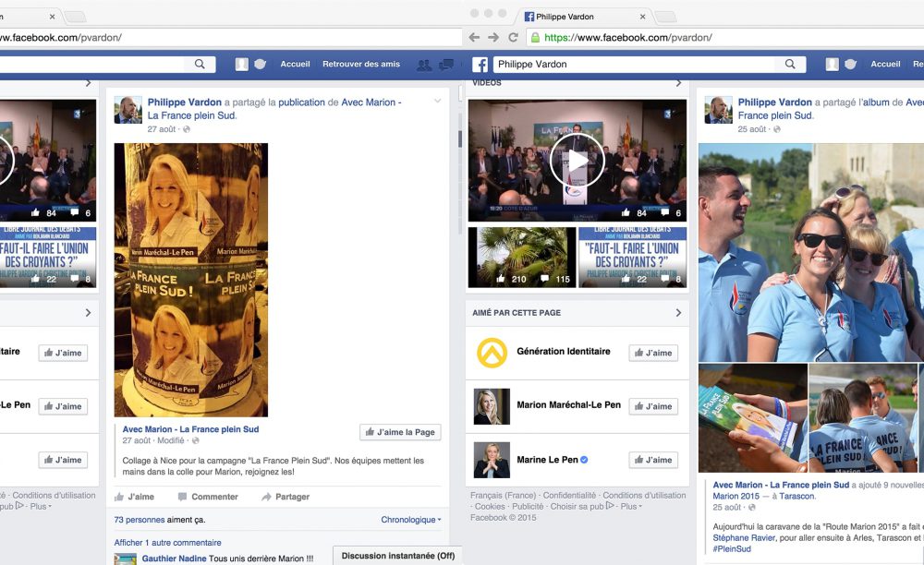Click the profile icon in the left window's Facebook bar

coord(241,64)
